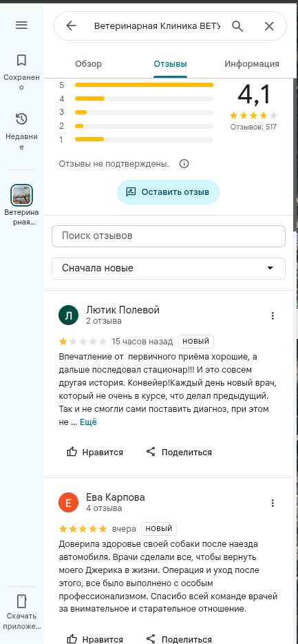298x644 pixels.
Task: Open the Сначала новые sort dropdown
Action: (x=169, y=269)
